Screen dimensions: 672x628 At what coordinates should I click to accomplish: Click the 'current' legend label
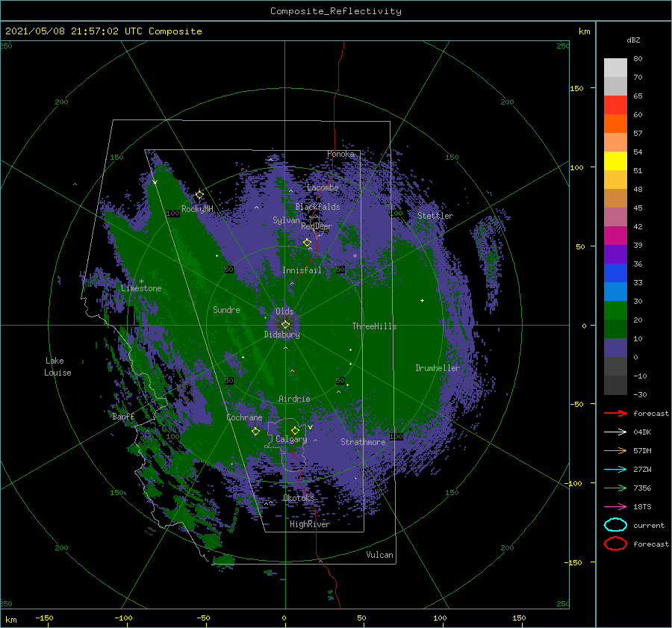click(649, 525)
